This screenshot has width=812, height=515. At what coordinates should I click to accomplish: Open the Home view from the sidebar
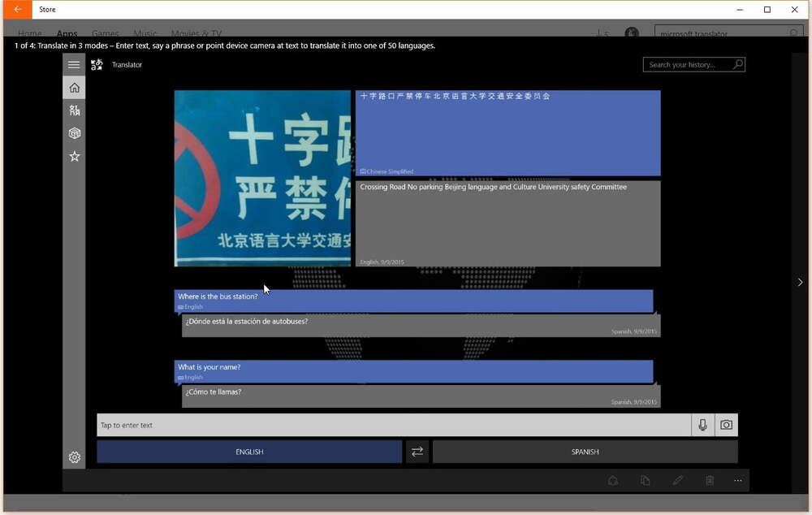(74, 87)
